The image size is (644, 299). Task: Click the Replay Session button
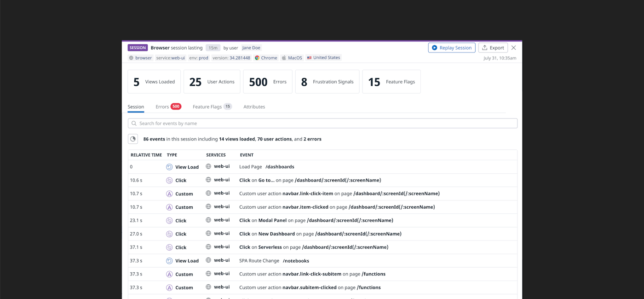coord(451,48)
